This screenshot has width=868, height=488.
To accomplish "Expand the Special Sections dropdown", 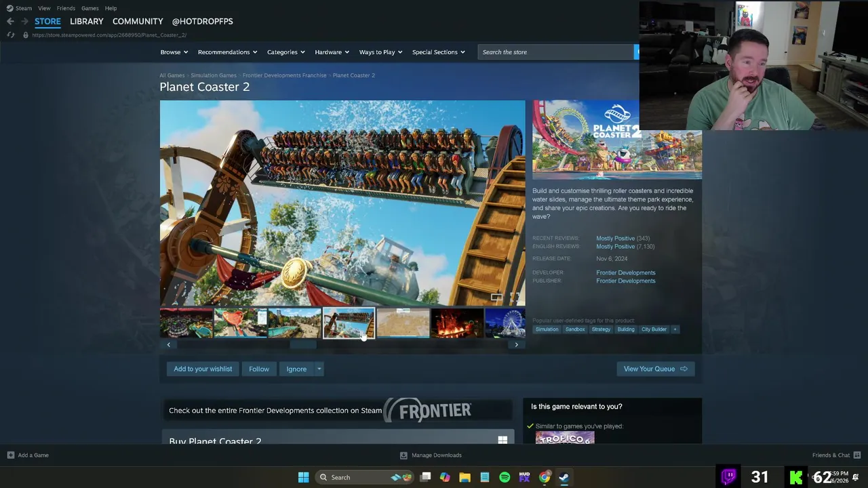I will click(x=438, y=52).
